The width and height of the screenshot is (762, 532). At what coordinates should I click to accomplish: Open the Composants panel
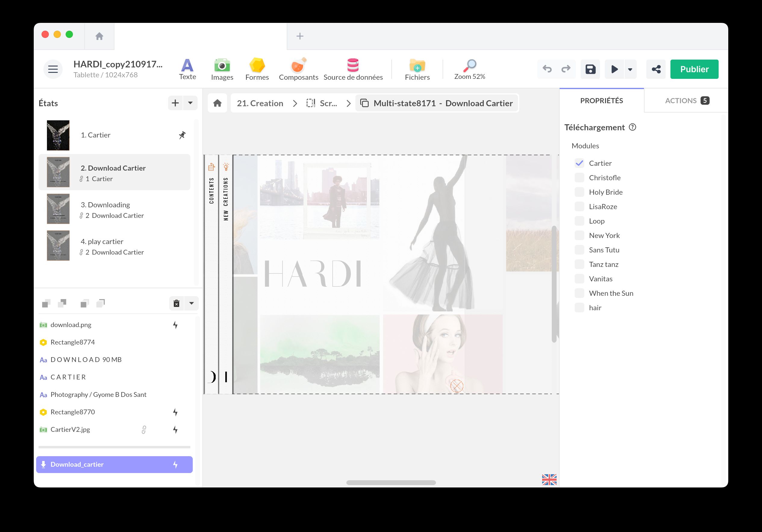point(298,69)
